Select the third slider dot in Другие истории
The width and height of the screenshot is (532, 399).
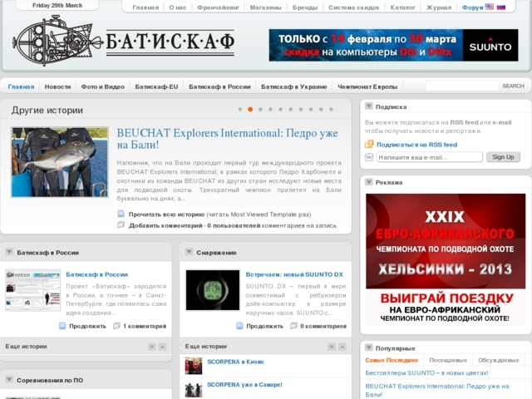coord(260,109)
